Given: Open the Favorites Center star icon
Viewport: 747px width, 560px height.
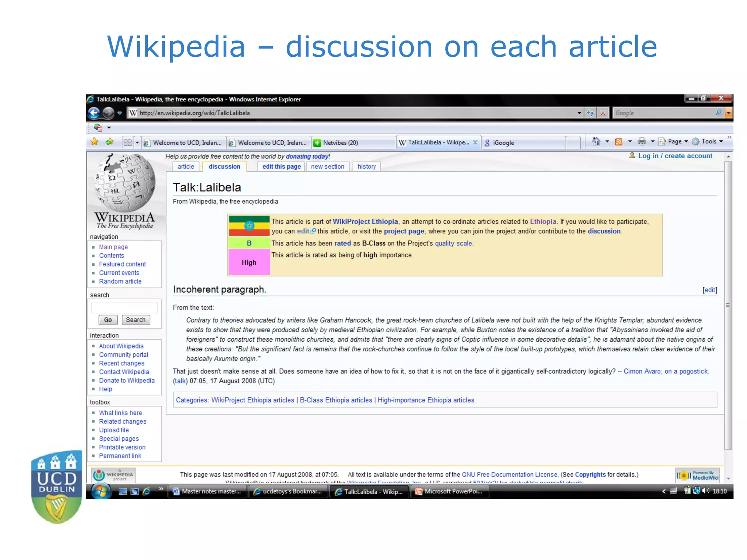Looking at the screenshot, I should pyautogui.click(x=94, y=142).
